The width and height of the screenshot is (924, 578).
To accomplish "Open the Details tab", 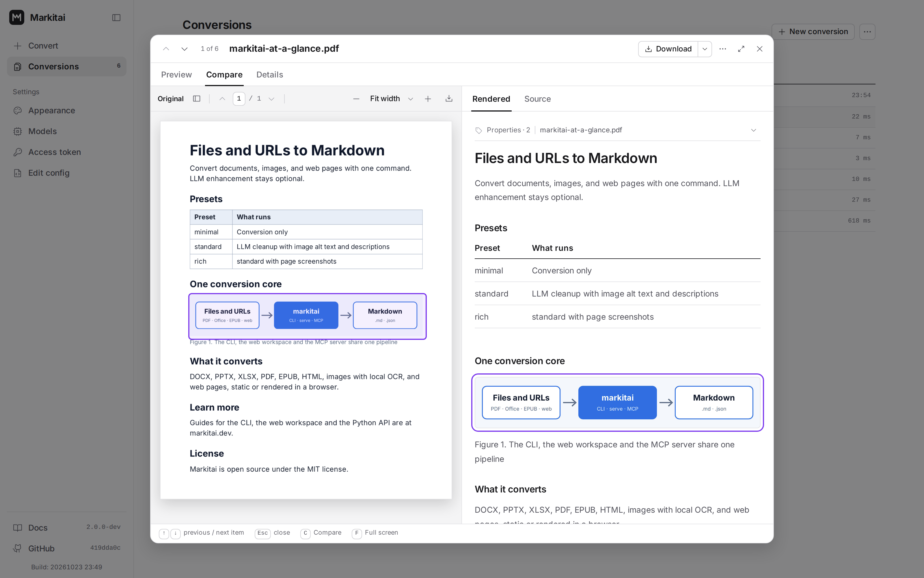I will [270, 75].
